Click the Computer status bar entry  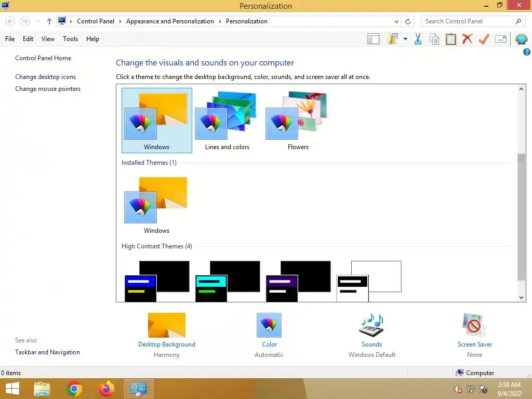pos(475,373)
